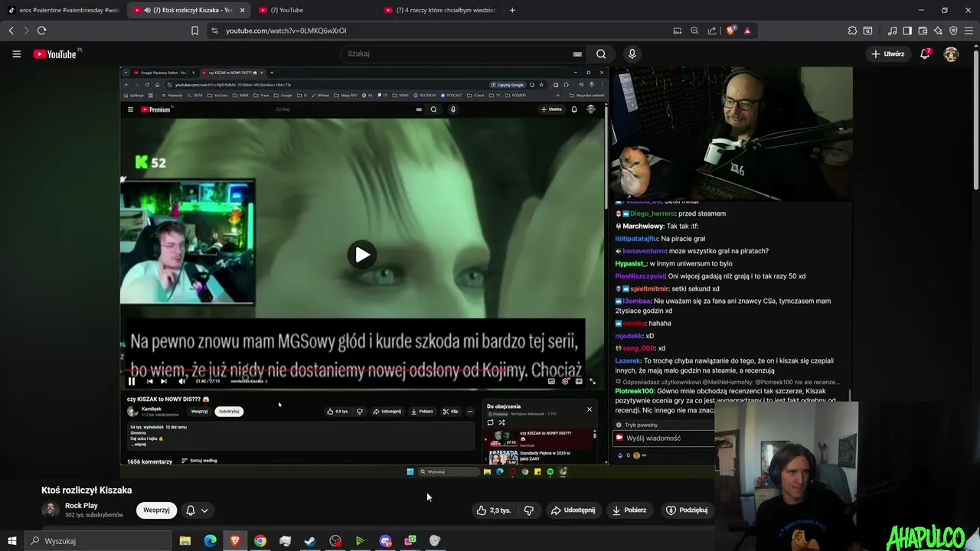
Task: Open on-screen keyboard in YouTube search bar
Action: (x=577, y=54)
